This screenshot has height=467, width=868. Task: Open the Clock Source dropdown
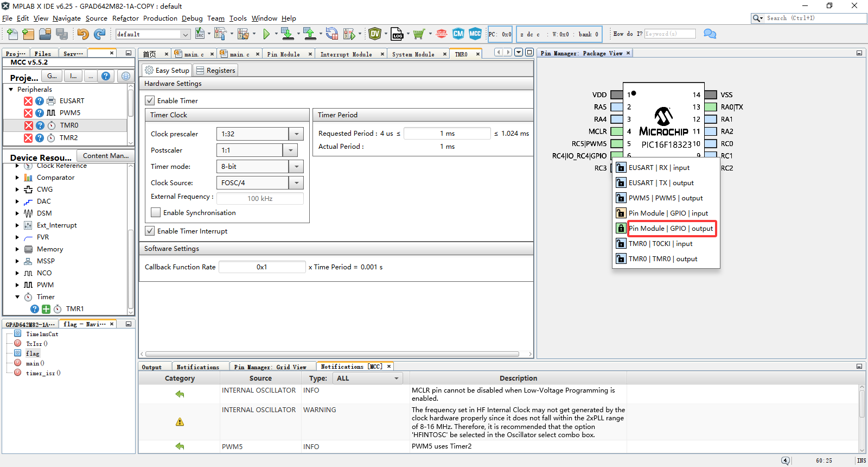(296, 182)
